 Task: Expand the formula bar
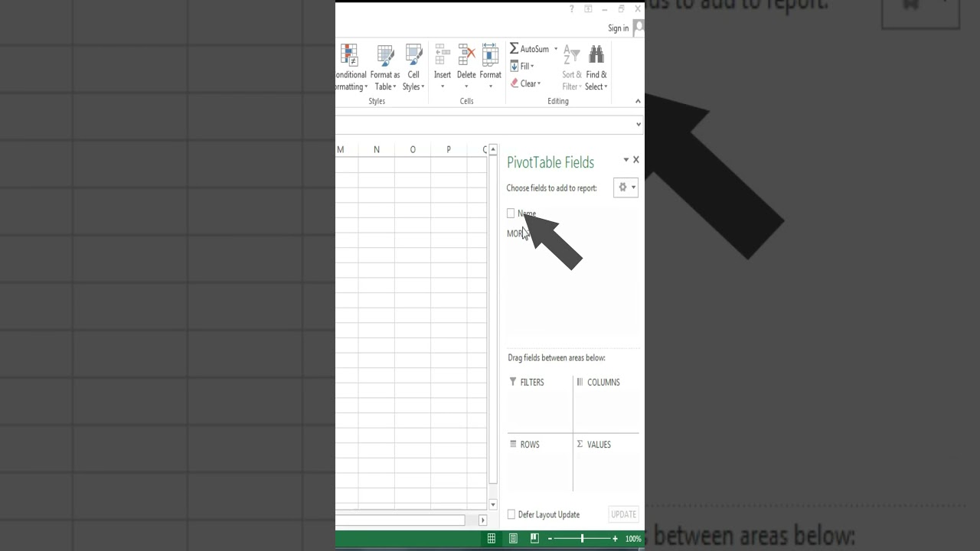639,124
